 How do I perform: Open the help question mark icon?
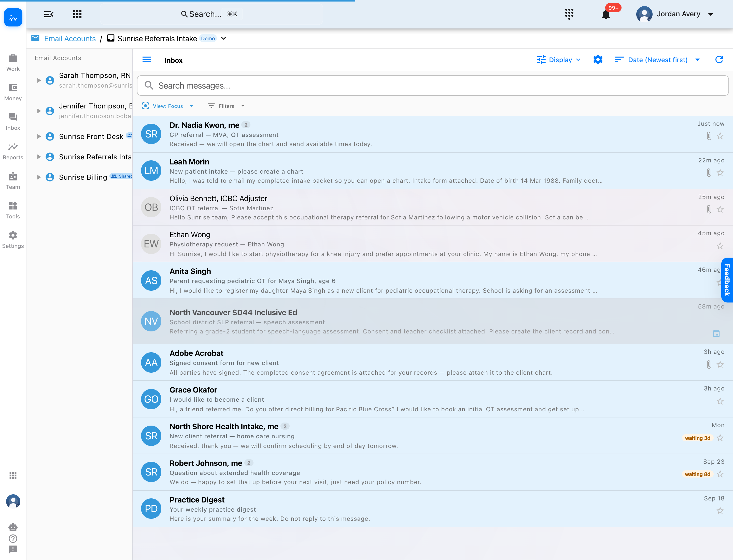pyautogui.click(x=13, y=538)
